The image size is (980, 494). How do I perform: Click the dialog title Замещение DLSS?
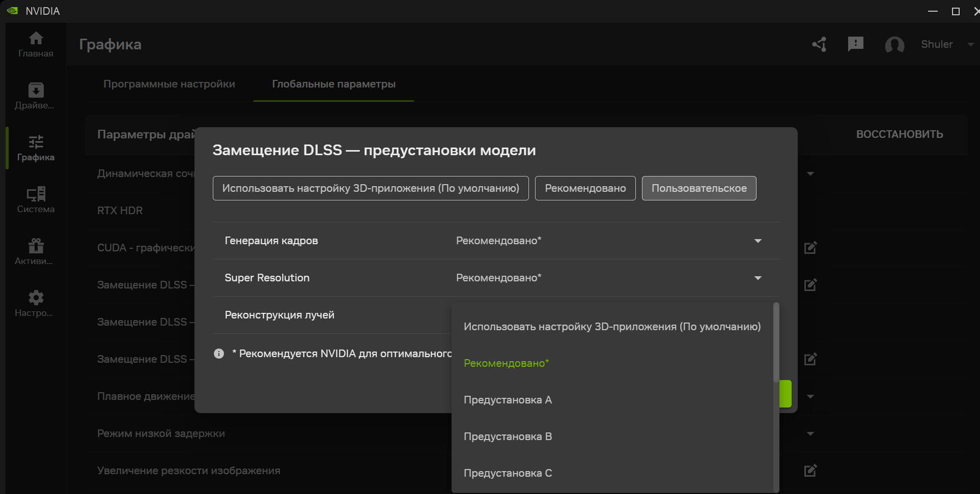[x=374, y=150]
